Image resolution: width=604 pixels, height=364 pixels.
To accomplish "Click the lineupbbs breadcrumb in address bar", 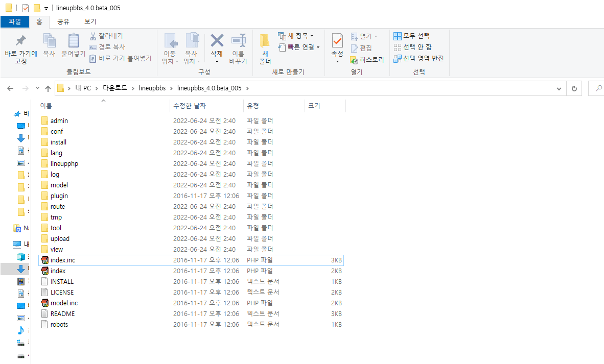I will click(152, 88).
